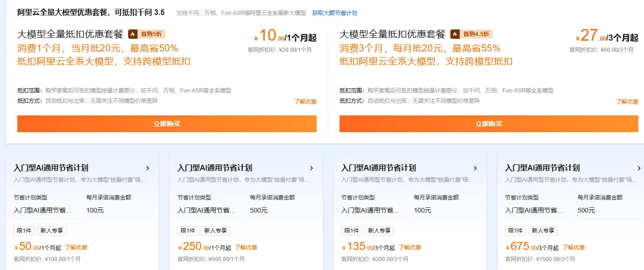Open the 获取大额节省计划 link
The image size is (644, 270).
point(335,13)
